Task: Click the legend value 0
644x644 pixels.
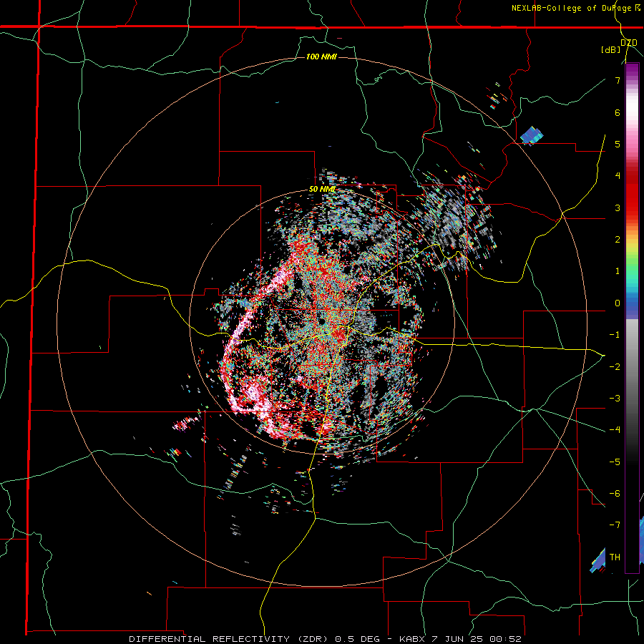Action: 618,303
